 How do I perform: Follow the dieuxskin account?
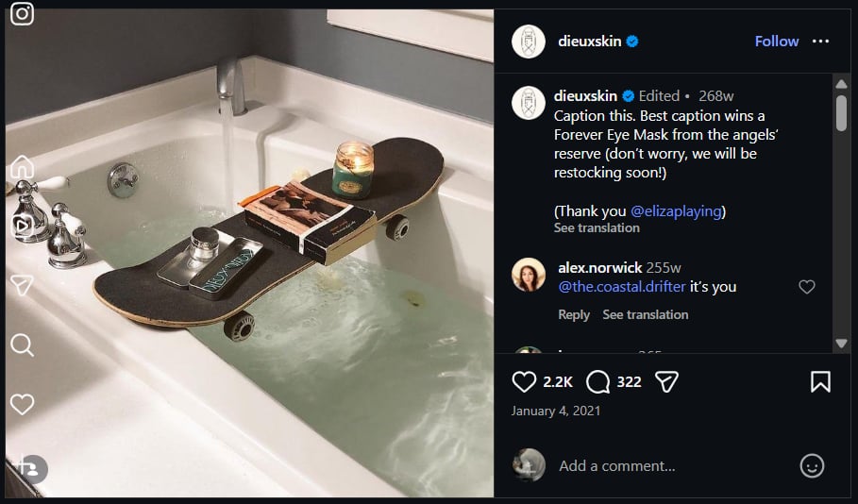(x=777, y=42)
